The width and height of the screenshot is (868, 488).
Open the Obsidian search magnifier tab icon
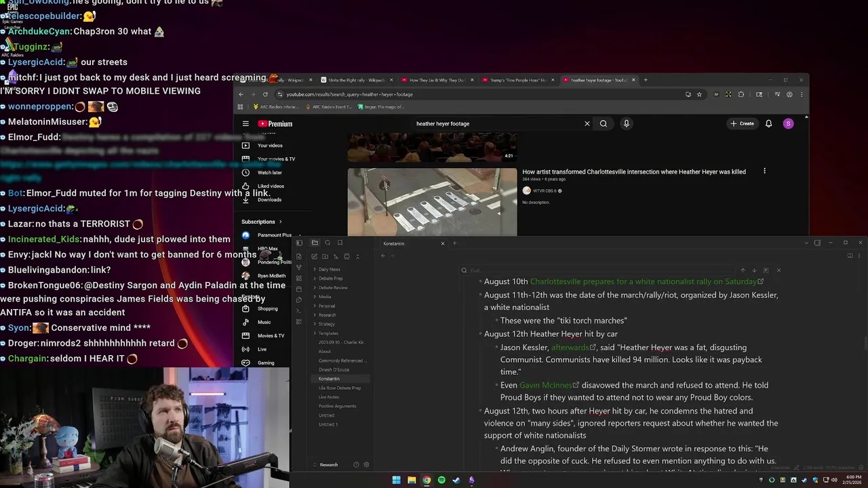click(x=328, y=243)
